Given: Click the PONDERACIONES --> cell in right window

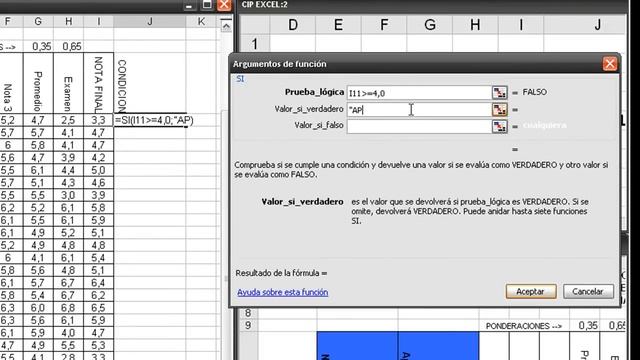Looking at the screenshot, I should tap(524, 326).
